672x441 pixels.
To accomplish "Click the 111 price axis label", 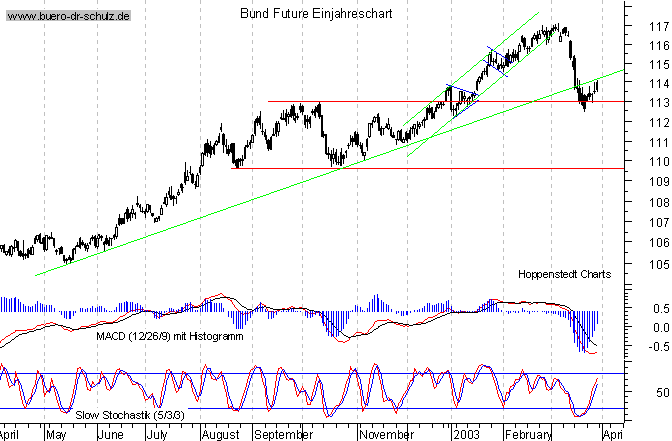I will 659,142.
